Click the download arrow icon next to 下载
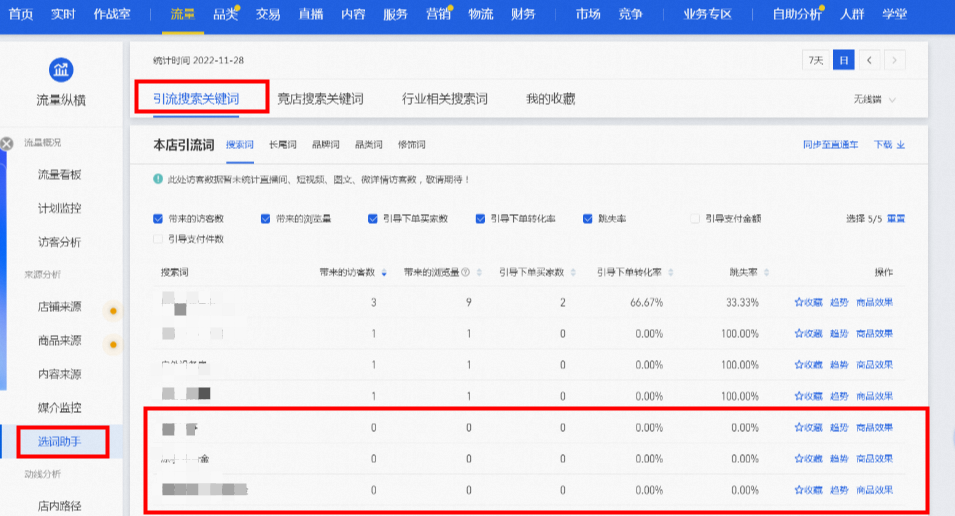 (x=901, y=145)
